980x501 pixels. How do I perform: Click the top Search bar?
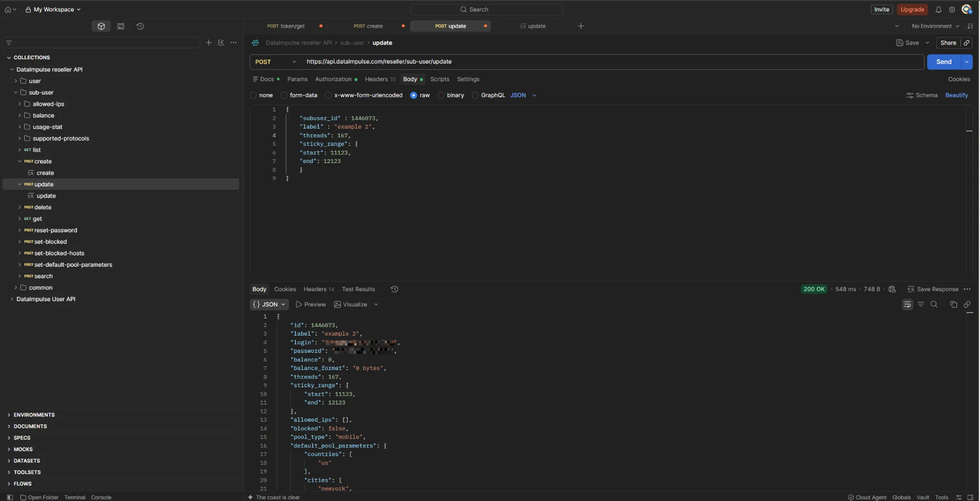coord(487,10)
